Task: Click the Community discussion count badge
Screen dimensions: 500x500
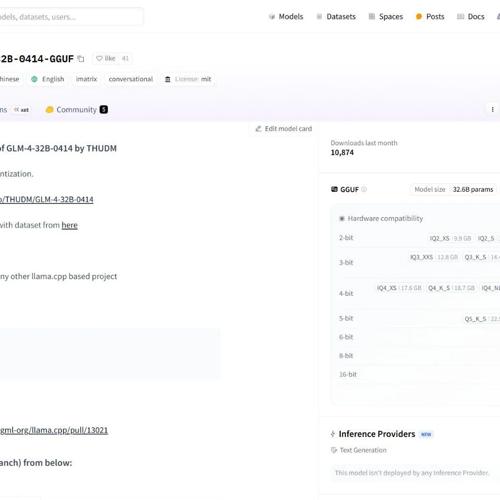Action: 104,110
